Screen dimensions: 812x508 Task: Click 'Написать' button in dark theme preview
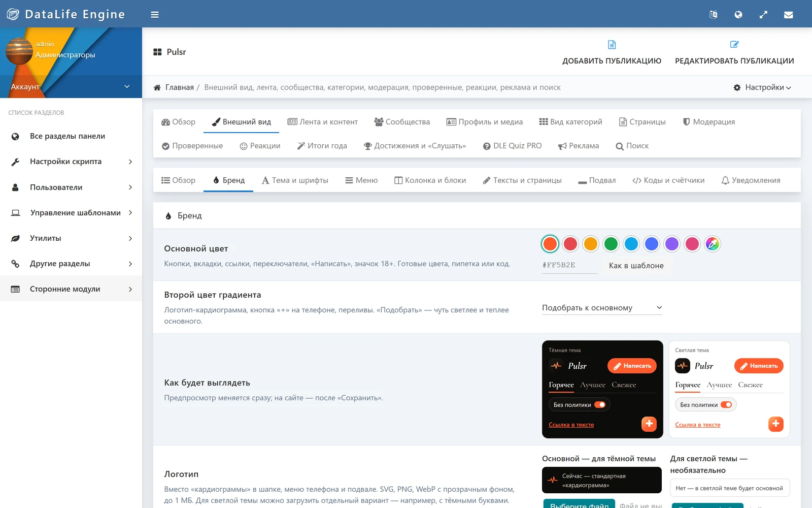click(632, 366)
